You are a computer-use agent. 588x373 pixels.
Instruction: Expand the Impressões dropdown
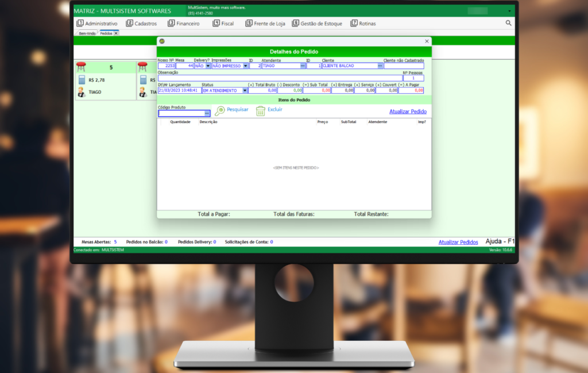click(x=246, y=66)
